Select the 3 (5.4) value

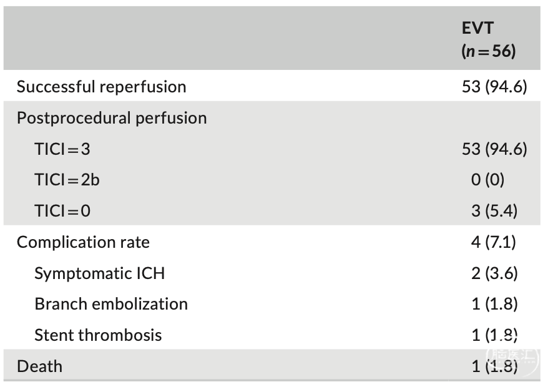pyautogui.click(x=494, y=211)
